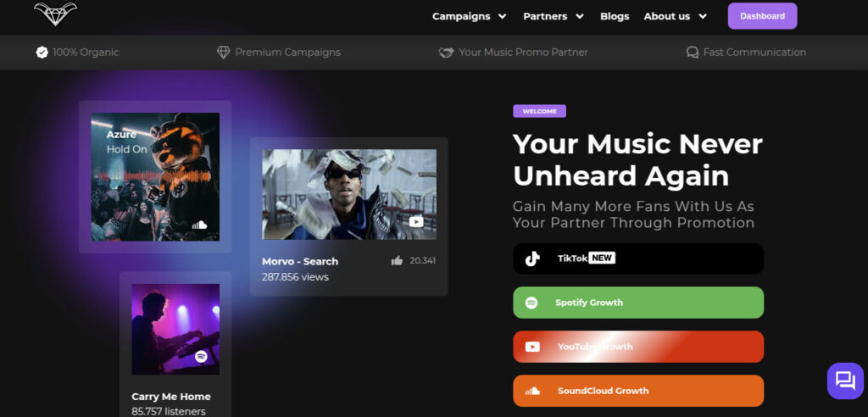Expand the Campaigns dropdown arrow
The width and height of the screenshot is (868, 417).
502,17
